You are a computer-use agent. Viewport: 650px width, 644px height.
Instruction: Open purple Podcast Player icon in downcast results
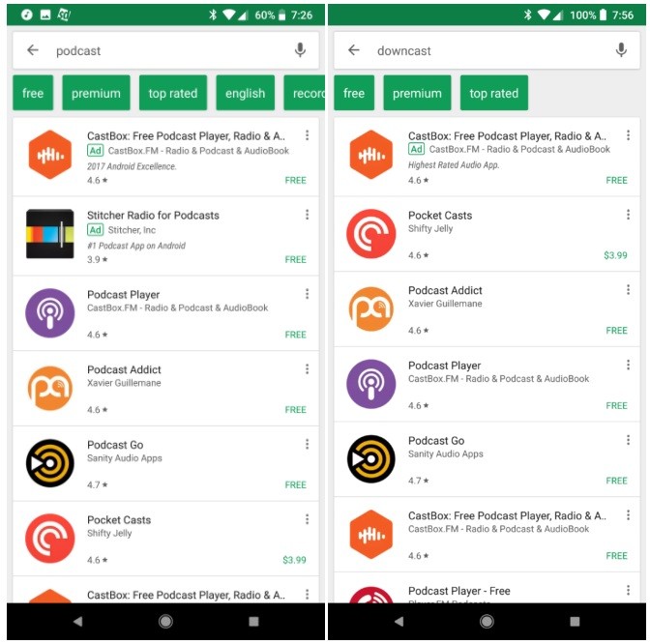point(371,384)
